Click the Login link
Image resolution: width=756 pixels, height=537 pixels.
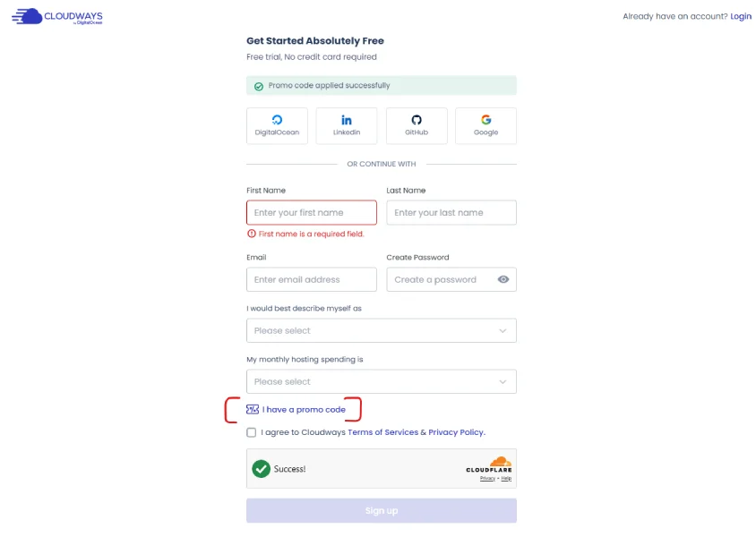pos(741,16)
